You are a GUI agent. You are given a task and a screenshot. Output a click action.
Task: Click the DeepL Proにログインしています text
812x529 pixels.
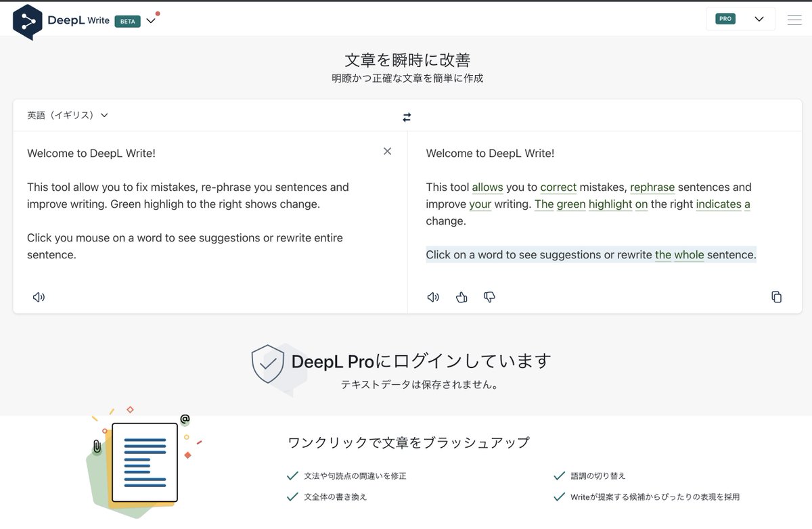(421, 361)
